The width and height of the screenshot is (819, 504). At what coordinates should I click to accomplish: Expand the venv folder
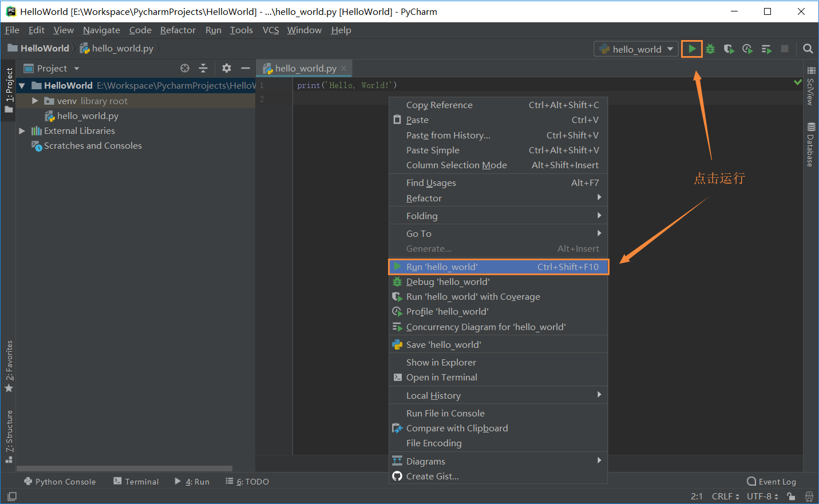pos(35,101)
